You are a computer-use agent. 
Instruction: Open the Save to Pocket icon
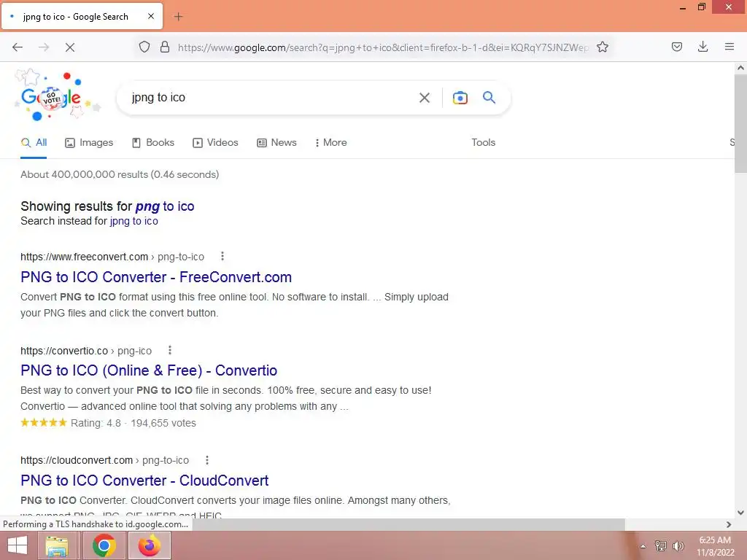tap(676, 47)
